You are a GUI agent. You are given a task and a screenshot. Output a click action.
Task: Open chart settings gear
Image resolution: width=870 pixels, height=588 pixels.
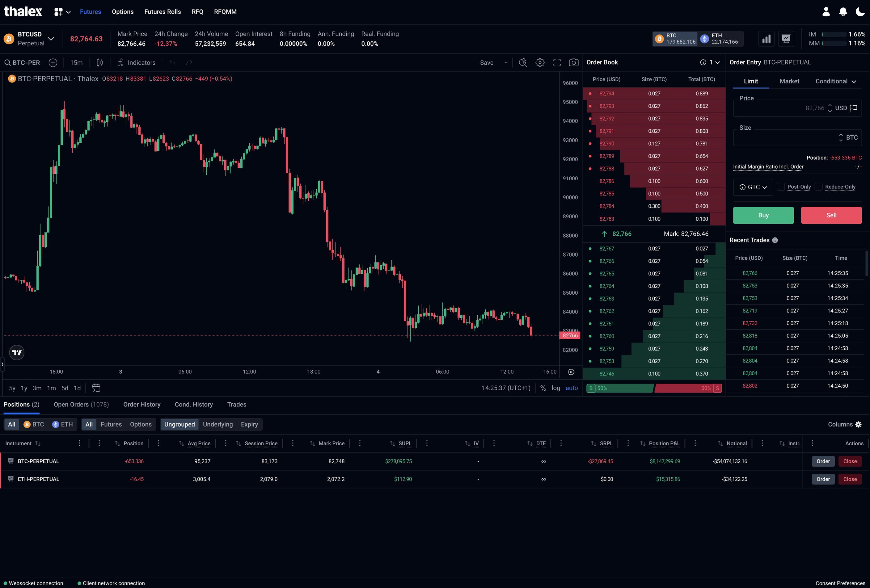[x=540, y=62]
